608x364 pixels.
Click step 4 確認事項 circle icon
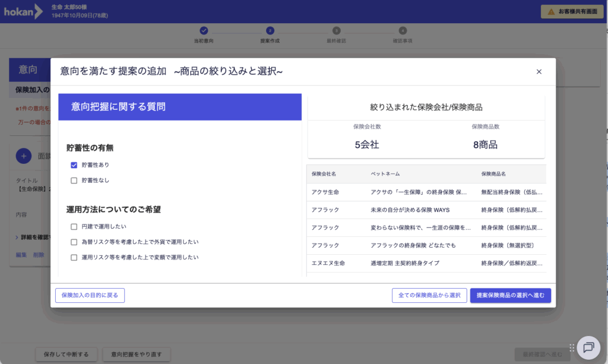(x=403, y=30)
